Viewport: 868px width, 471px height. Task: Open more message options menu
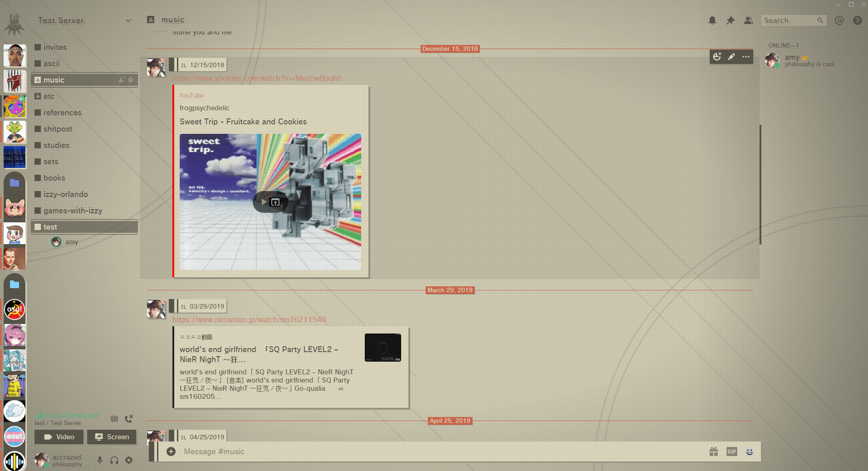(746, 57)
